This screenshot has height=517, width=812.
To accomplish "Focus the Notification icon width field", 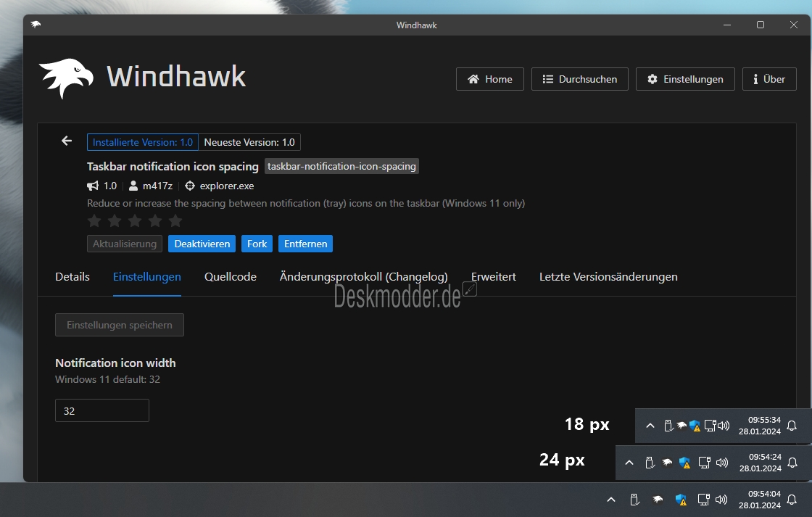I will [102, 410].
